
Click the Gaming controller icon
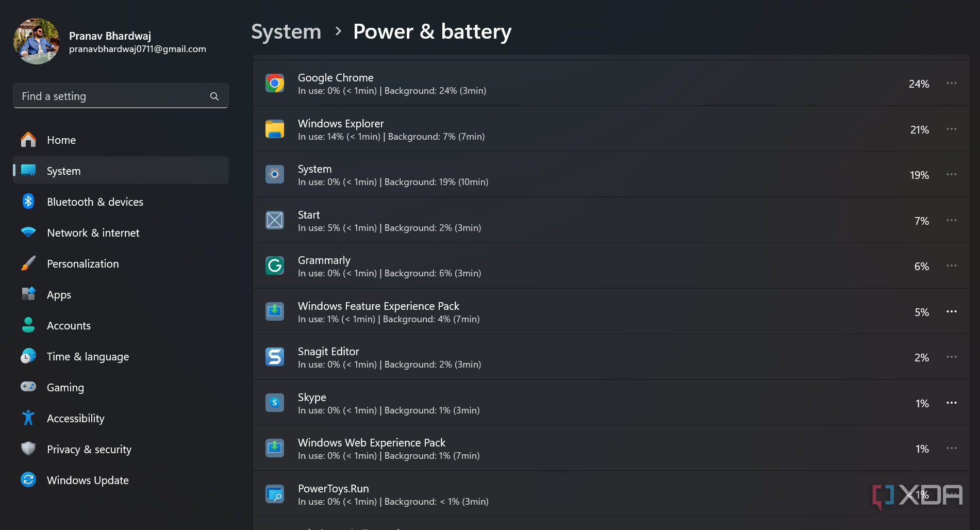[x=28, y=387]
